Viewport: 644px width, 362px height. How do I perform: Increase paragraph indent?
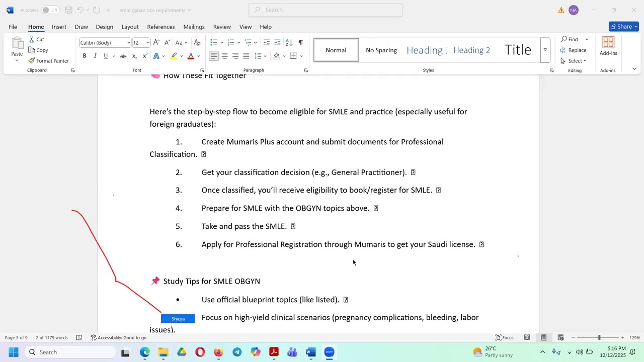click(277, 43)
